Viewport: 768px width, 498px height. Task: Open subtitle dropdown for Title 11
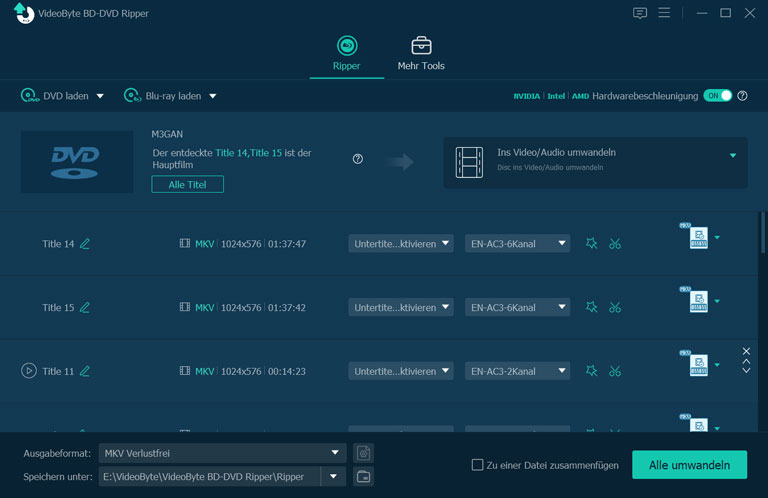point(401,371)
